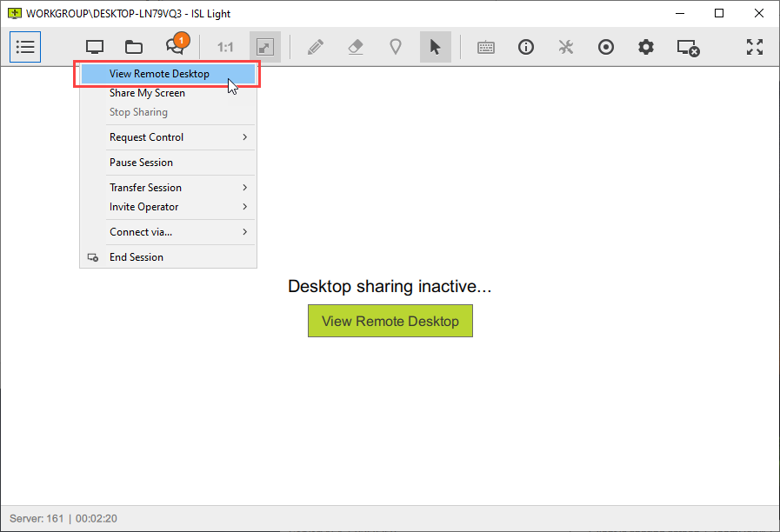This screenshot has width=780, height=532.
Task: Open the gear settings icon
Action: pyautogui.click(x=646, y=47)
